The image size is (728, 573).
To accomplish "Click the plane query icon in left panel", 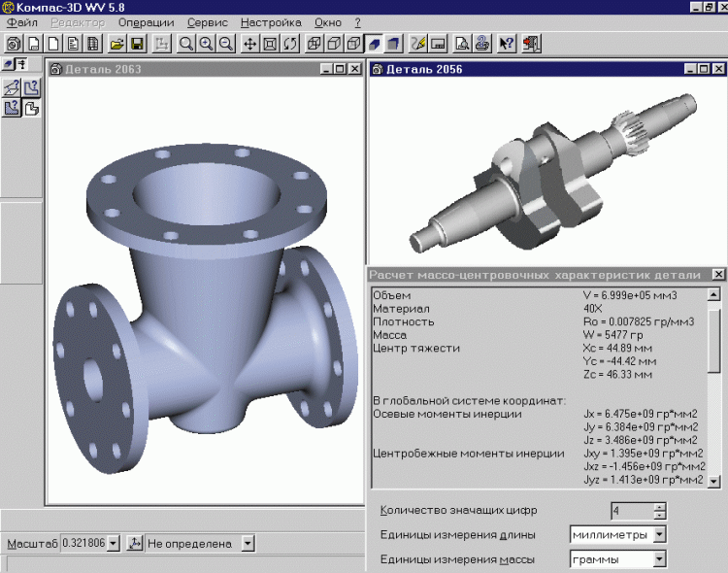I will point(12,87).
